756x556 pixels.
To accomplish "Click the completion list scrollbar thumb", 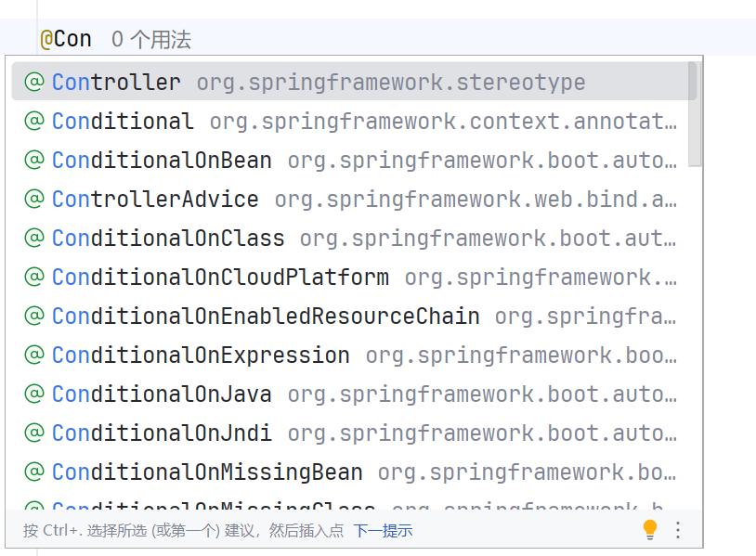I will (x=695, y=113).
